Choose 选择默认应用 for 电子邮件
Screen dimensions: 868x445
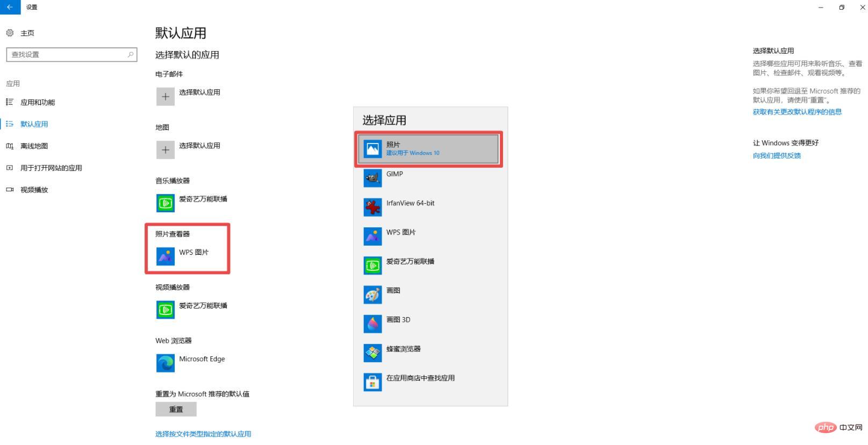click(199, 92)
